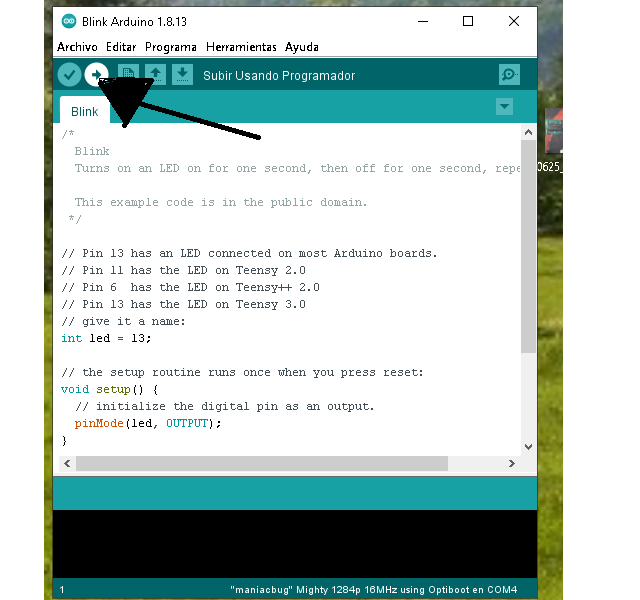Image resolution: width=640 pixels, height=600 pixels.
Task: Expand the tab options dropdown arrow
Action: point(505,107)
